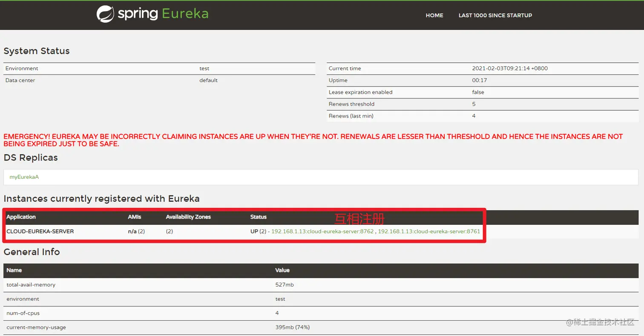The image size is (644, 336).
Task: Click the System Status heading
Action: (37, 51)
